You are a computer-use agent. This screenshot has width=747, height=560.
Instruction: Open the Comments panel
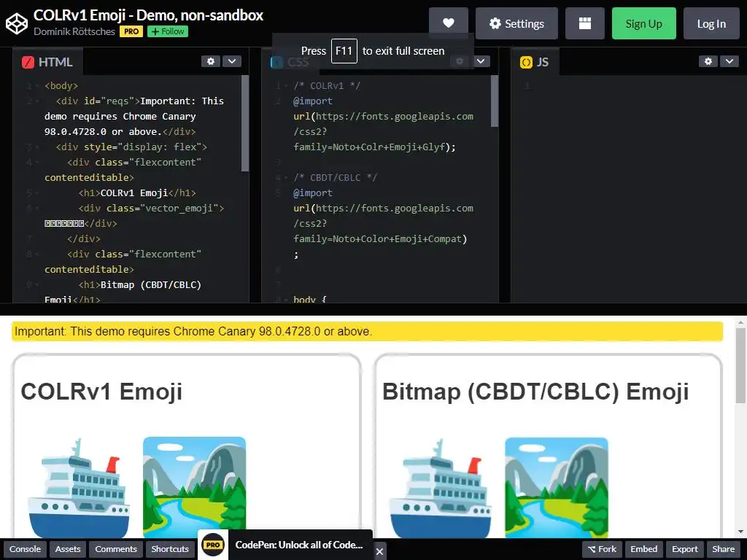click(x=116, y=549)
